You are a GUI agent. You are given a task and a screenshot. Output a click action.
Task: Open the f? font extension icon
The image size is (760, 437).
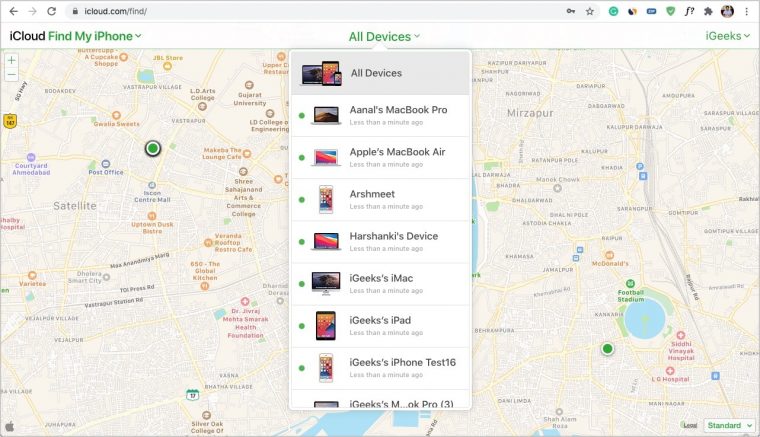[689, 11]
